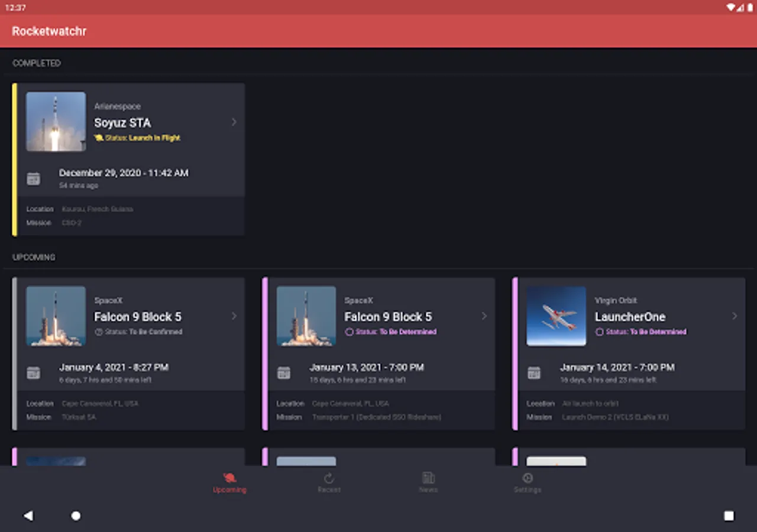
Task: Select the Türksat 5A Falcon 9 thumbnail
Action: [56, 316]
